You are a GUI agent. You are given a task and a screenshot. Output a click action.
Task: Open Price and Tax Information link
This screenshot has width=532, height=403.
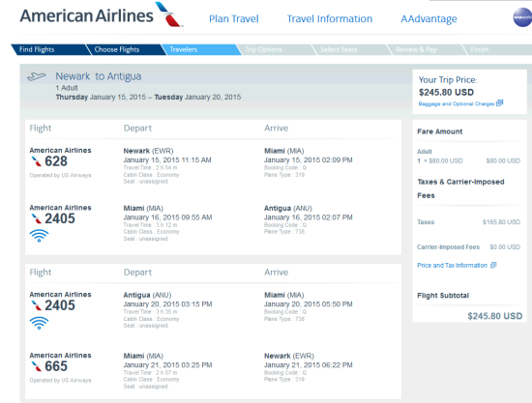(452, 265)
